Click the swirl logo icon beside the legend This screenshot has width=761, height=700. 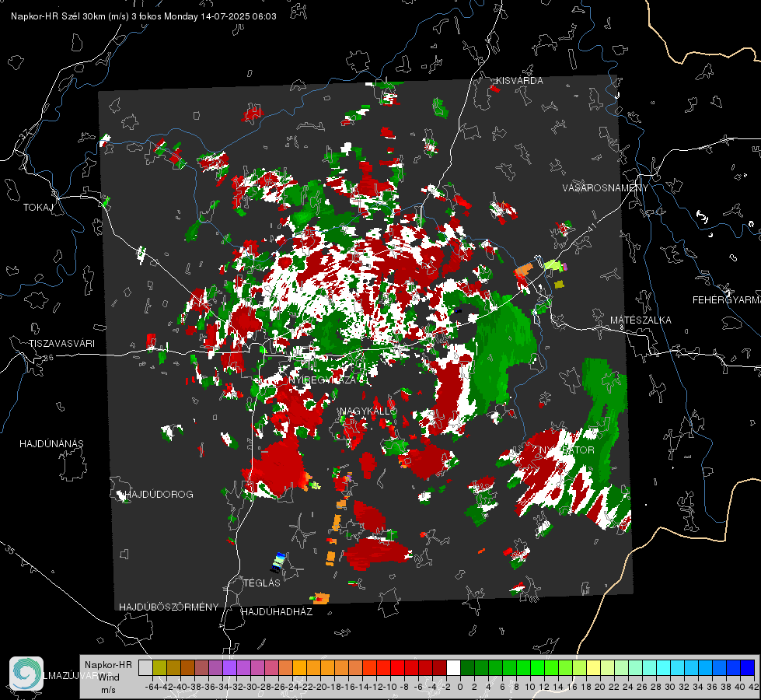[26, 674]
